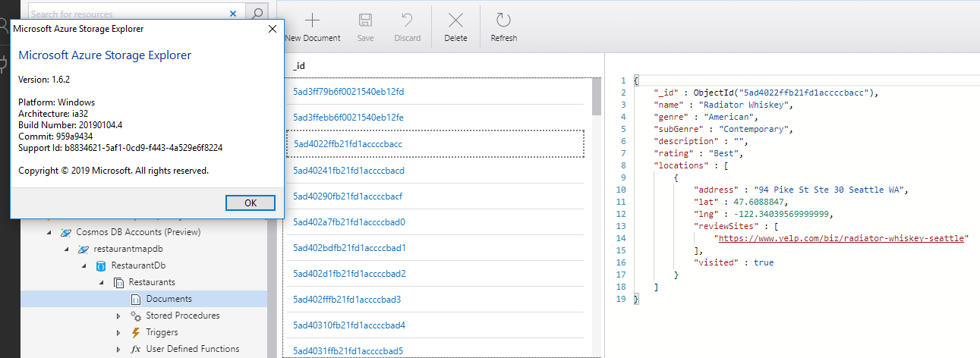Collapse Restaurants collection node
This screenshot has height=358, width=980.
[x=101, y=282]
